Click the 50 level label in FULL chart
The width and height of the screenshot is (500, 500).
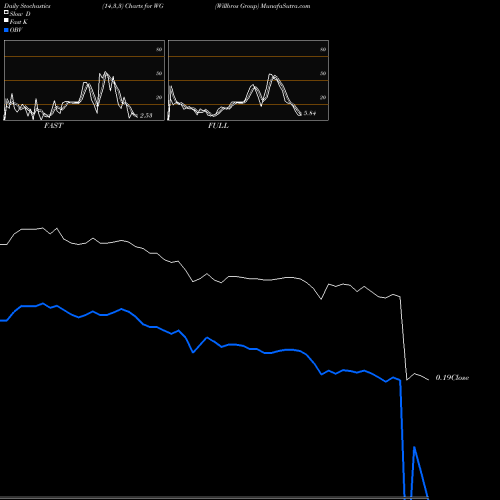coord(323,73)
